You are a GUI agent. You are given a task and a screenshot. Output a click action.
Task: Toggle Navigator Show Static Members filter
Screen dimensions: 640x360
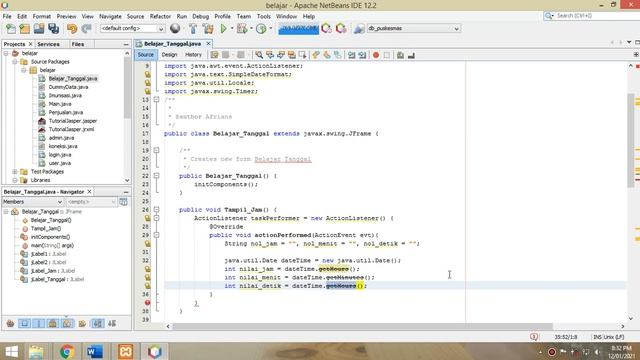coord(39,324)
